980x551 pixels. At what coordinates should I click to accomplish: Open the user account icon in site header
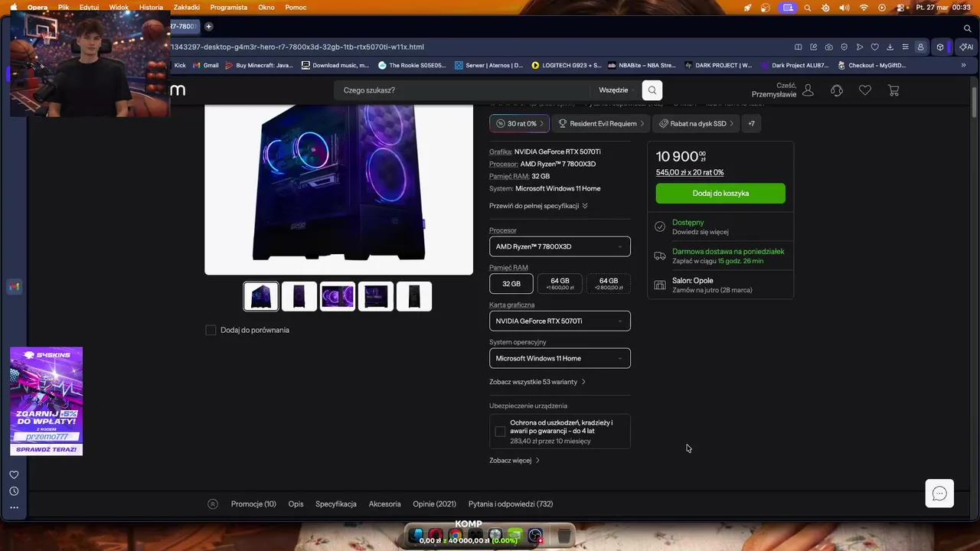point(808,90)
